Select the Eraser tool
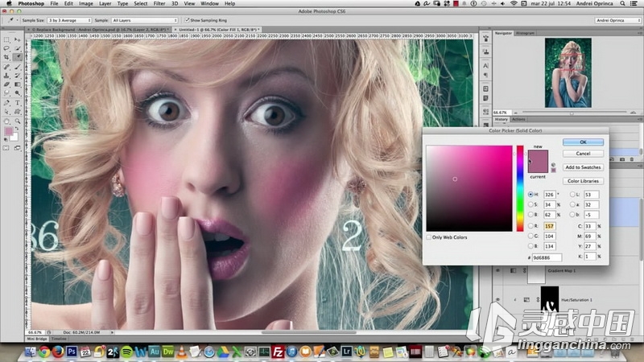 [7, 84]
